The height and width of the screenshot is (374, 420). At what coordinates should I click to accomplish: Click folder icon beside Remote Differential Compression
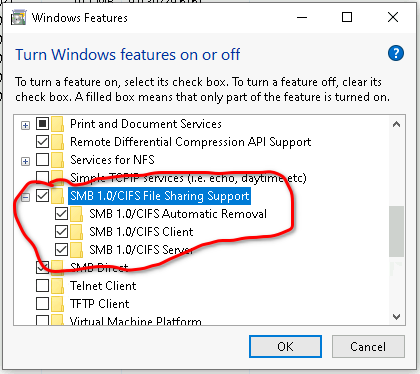coord(57,142)
